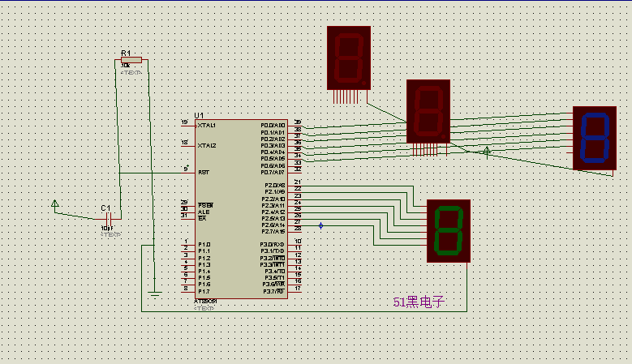The width and height of the screenshot is (632, 364).
Task: Select the power terminal near the P0 bus wires
Action: coord(487,152)
